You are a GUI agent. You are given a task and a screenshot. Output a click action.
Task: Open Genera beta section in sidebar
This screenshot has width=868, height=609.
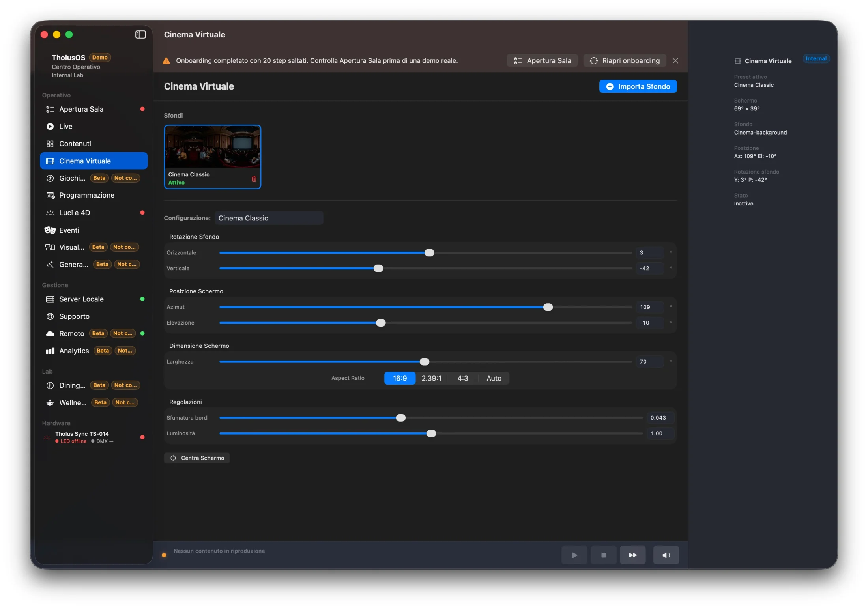point(94,265)
